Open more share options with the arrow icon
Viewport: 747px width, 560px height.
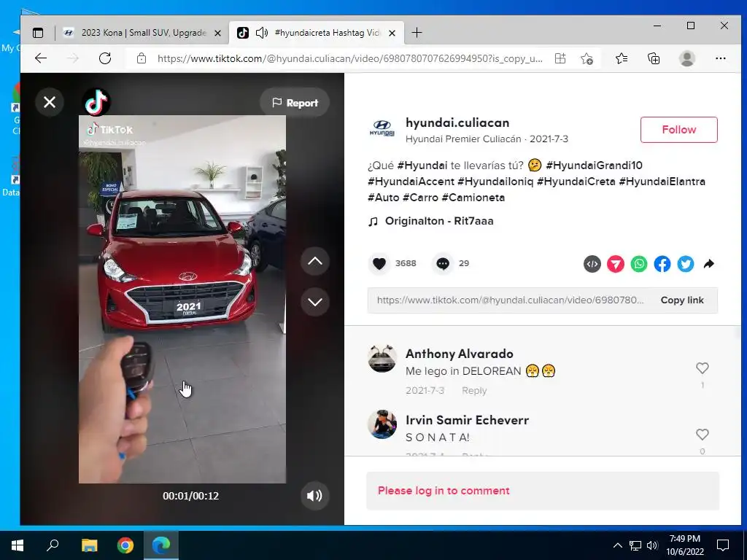coord(709,264)
